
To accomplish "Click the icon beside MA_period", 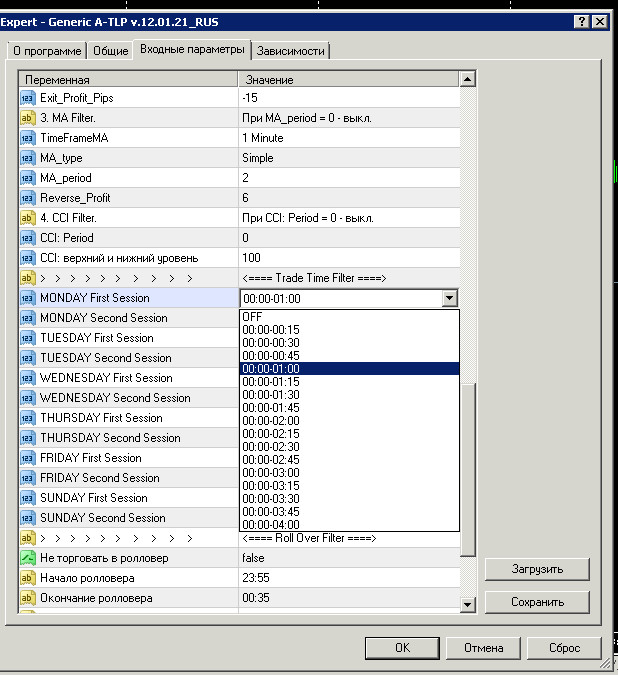I will pos(27,178).
